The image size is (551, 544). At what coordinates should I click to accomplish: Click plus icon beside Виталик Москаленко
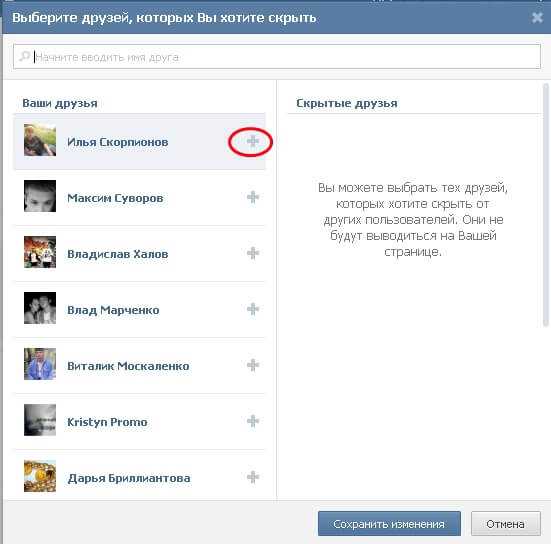coord(253,365)
